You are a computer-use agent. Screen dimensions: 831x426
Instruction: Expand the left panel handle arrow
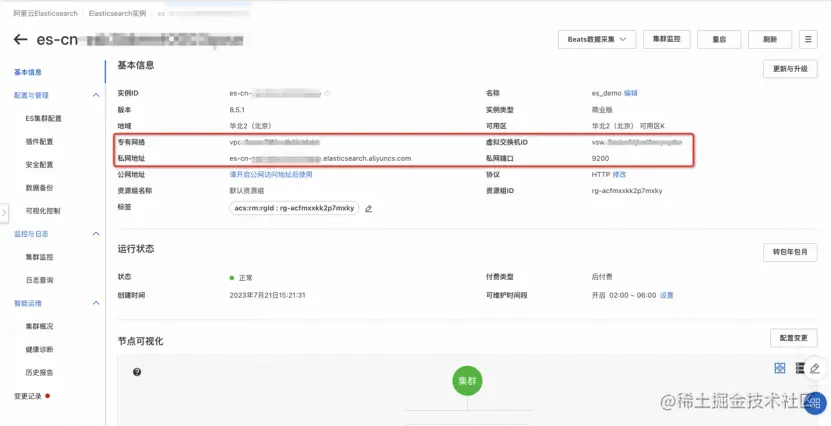(x=4, y=212)
